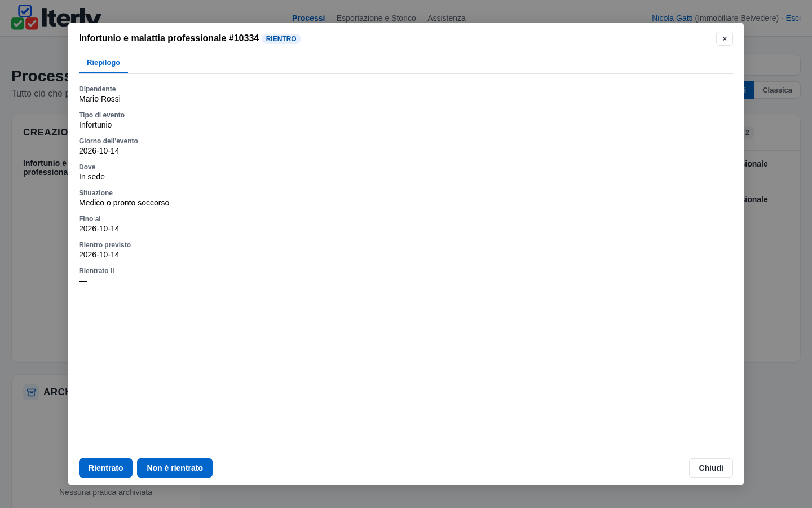Click the Infortunio event type value
Image resolution: width=812 pixels, height=508 pixels.
(x=95, y=125)
